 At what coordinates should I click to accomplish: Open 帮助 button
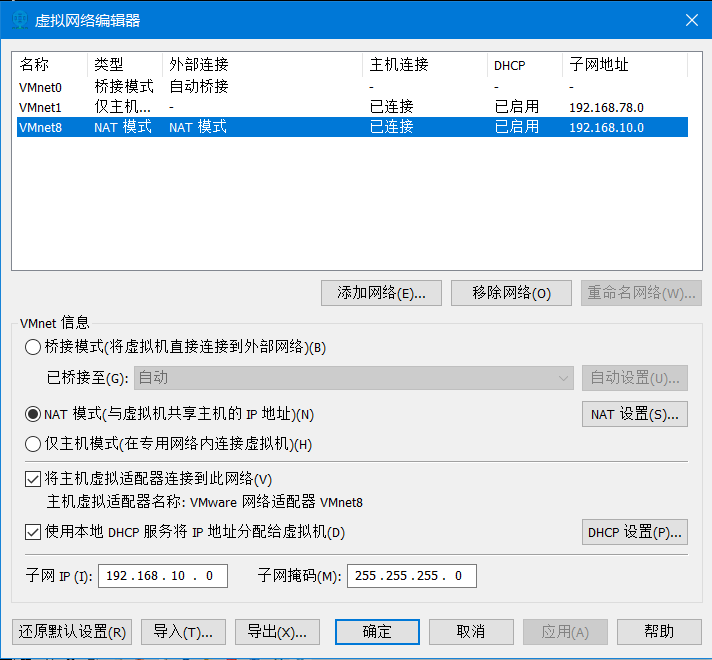coord(659,632)
